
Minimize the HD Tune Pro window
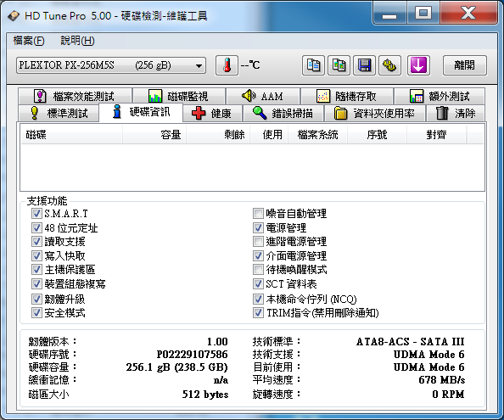click(389, 14)
